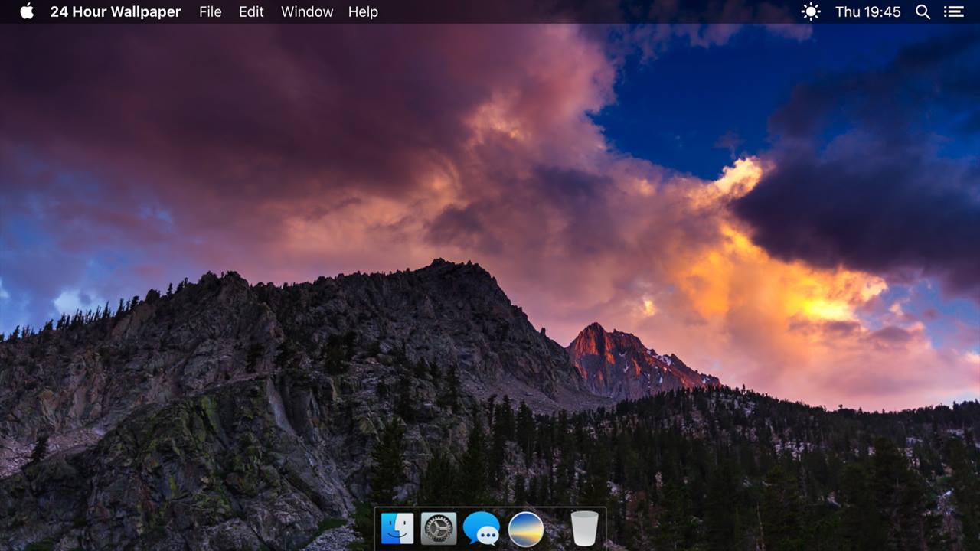The image size is (980, 551).
Task: Open System Preferences from the Dock
Action: 439,529
